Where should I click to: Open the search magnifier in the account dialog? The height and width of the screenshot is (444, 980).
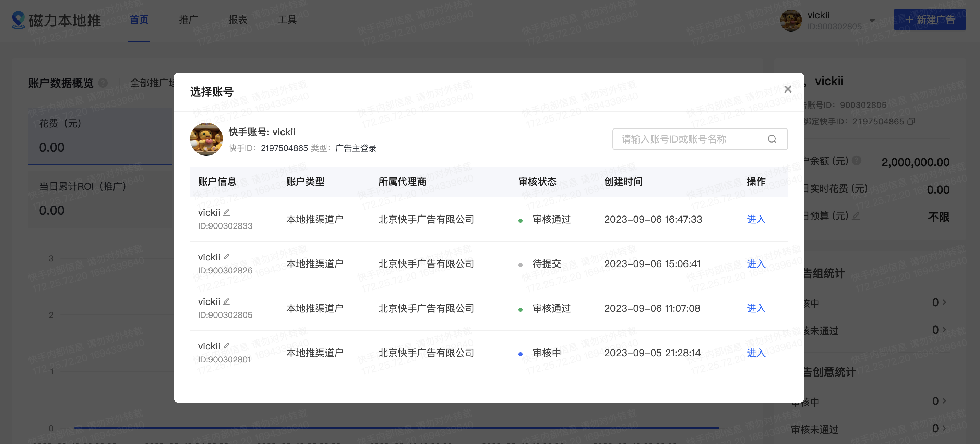point(772,139)
